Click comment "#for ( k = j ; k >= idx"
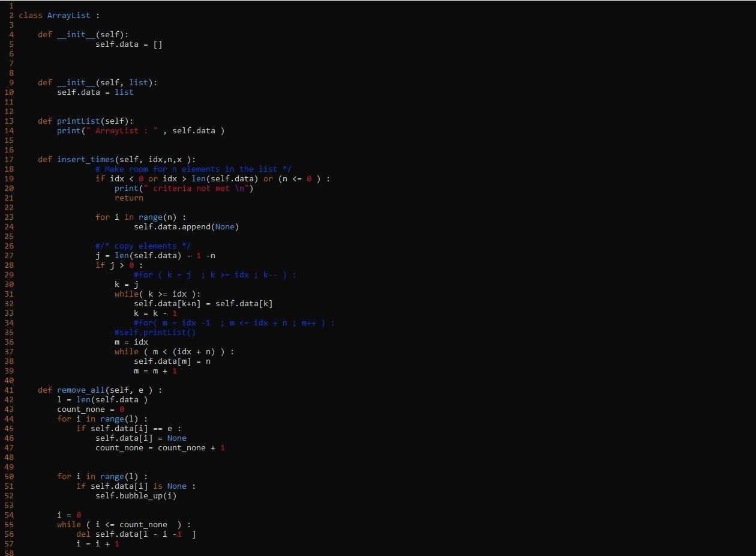 coord(215,275)
